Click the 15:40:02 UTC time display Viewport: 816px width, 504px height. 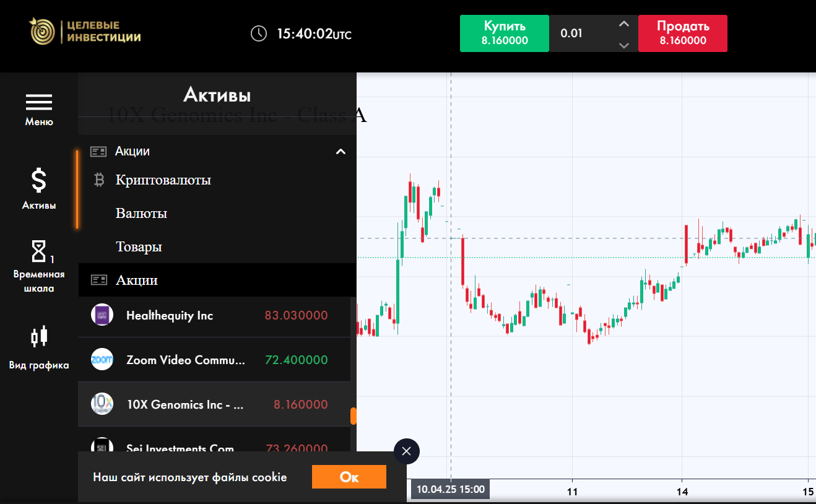[314, 33]
